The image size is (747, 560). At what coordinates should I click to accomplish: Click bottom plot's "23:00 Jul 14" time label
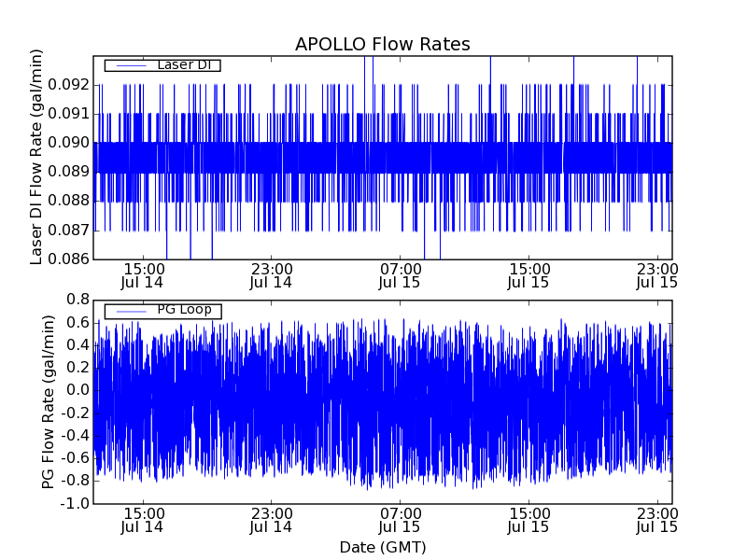click(x=271, y=519)
